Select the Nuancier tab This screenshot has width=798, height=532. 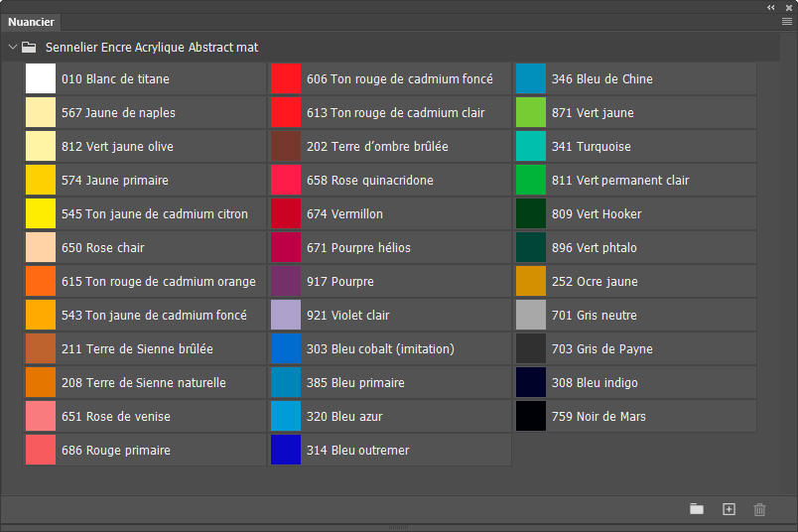tap(31, 22)
